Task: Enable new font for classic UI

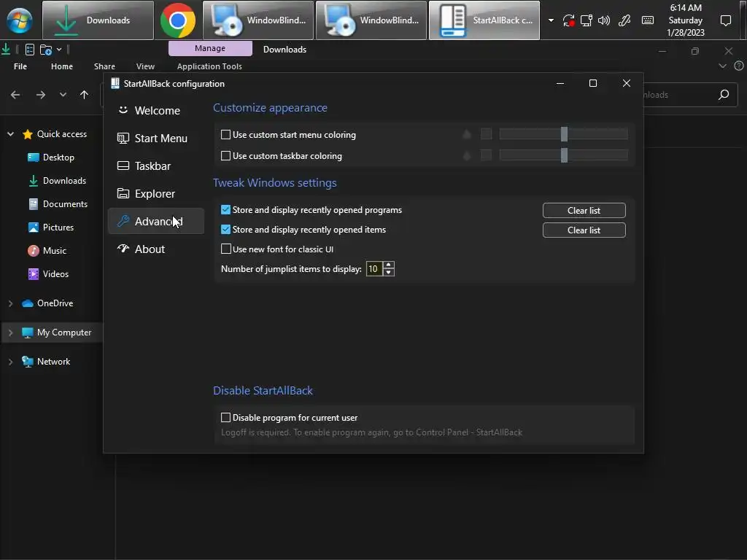Action: tap(226, 249)
